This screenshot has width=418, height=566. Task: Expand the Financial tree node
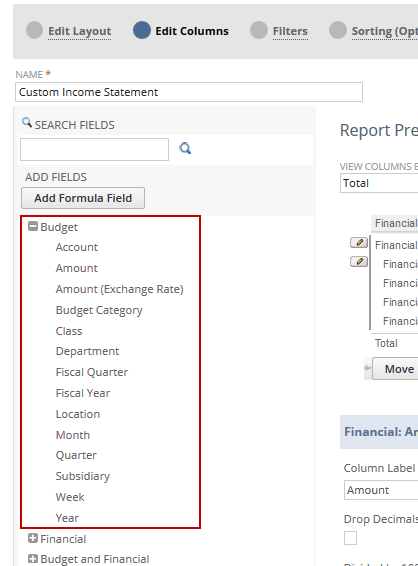click(33, 538)
